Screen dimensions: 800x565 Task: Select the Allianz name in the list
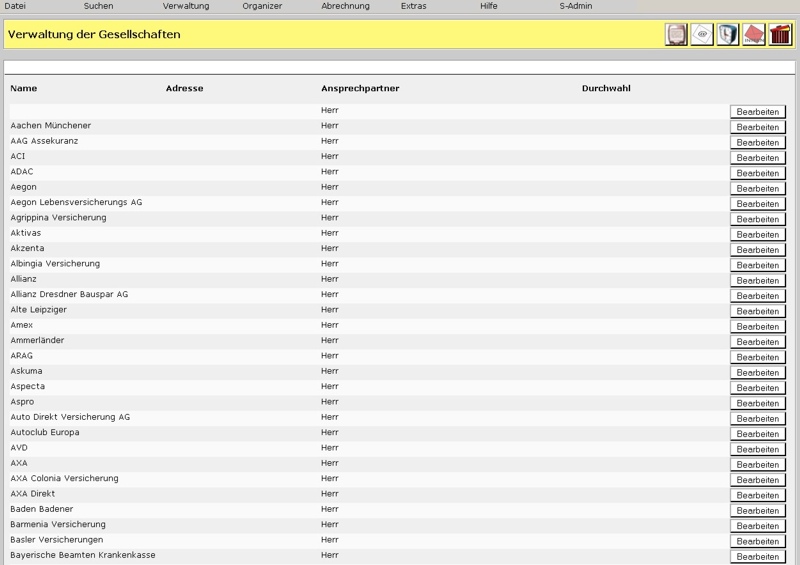pyautogui.click(x=23, y=279)
